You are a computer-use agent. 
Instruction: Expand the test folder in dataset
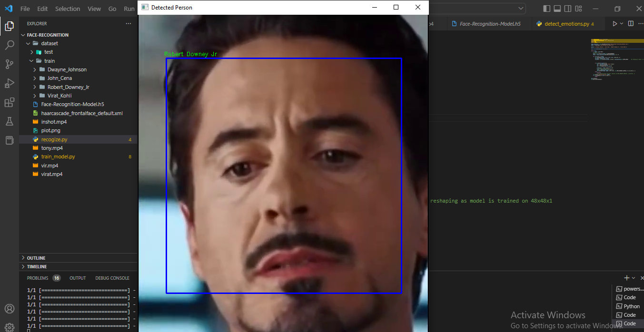(48, 52)
